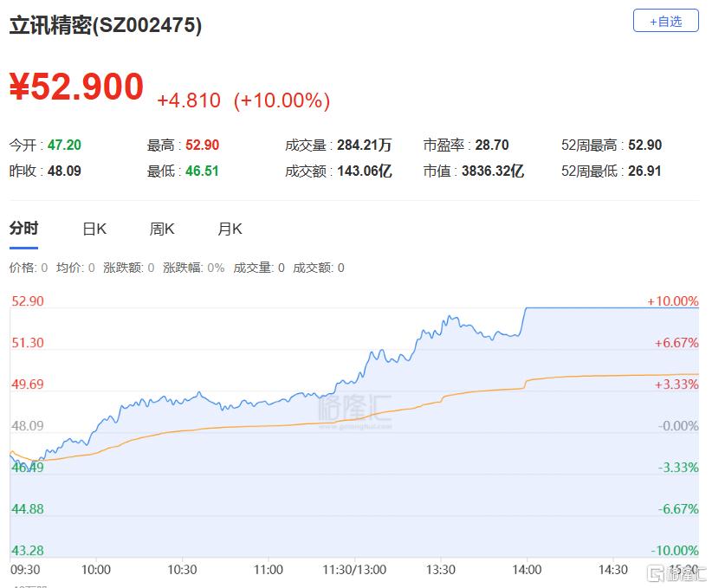The image size is (712, 588).
Task: Click the price change +4.810
Action: [x=189, y=100]
